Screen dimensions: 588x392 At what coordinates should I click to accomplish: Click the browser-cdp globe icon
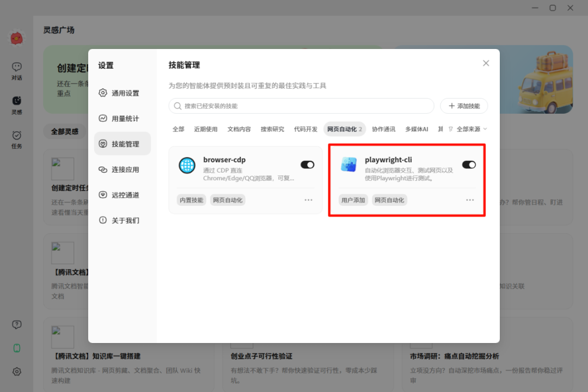187,166
